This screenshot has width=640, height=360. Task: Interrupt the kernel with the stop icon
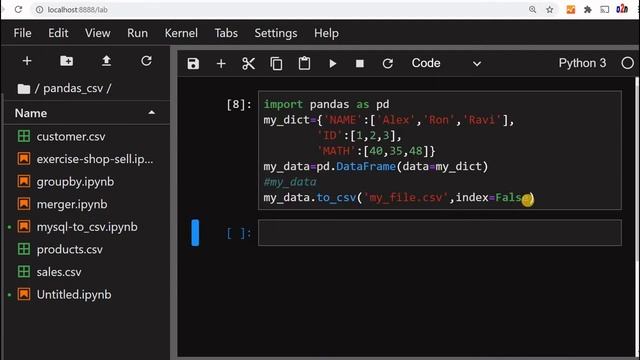tap(360, 64)
